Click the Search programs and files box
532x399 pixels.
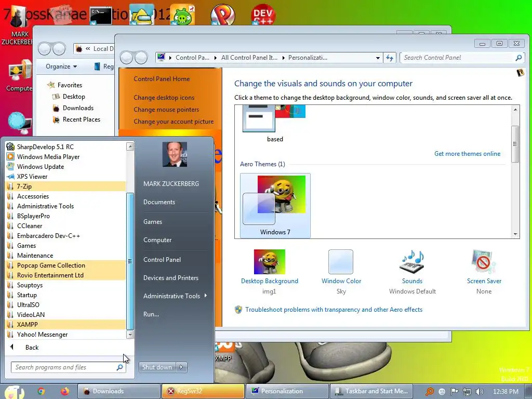tap(64, 367)
